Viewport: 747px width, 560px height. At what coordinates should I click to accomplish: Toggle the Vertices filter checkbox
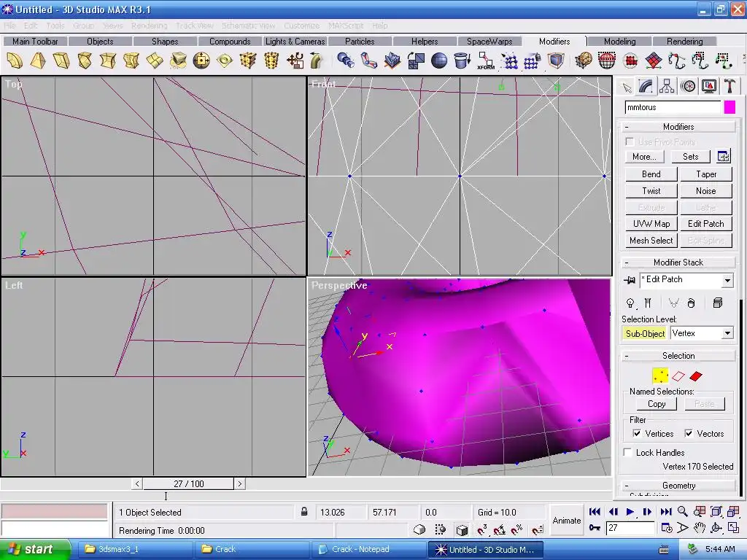637,433
